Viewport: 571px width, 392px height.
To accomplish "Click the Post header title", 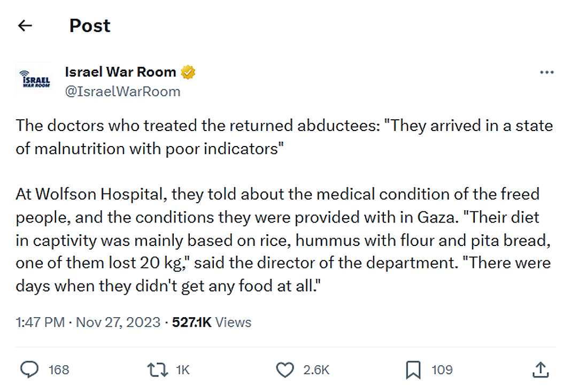I will click(90, 26).
